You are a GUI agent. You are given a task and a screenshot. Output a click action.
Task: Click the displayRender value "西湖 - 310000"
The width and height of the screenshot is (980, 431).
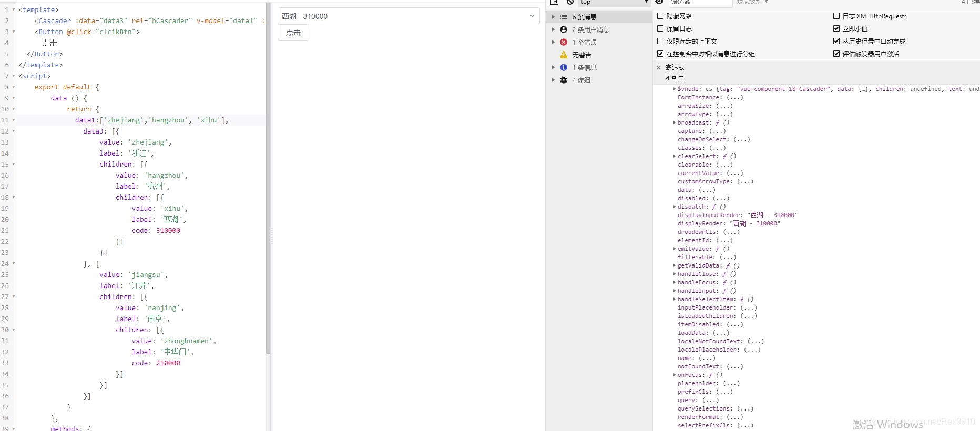click(755, 223)
